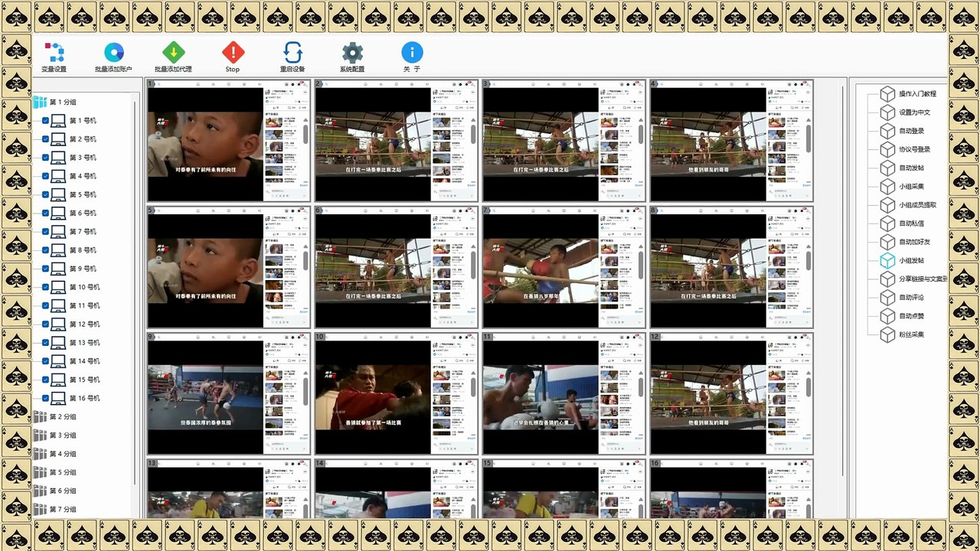Toggle checkbox for 第 8 号机
The width and height of the screenshot is (980, 551).
tap(46, 250)
